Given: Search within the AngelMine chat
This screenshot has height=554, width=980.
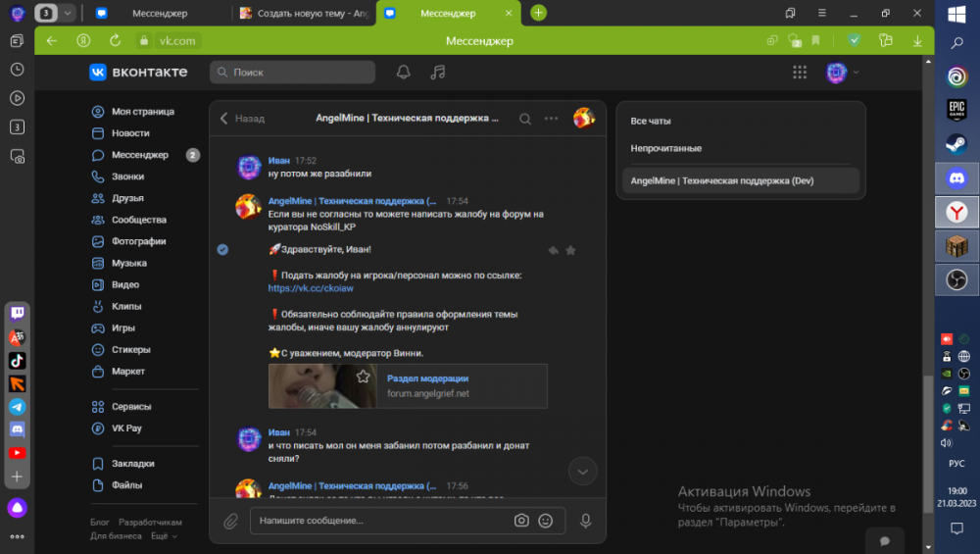Looking at the screenshot, I should point(525,119).
